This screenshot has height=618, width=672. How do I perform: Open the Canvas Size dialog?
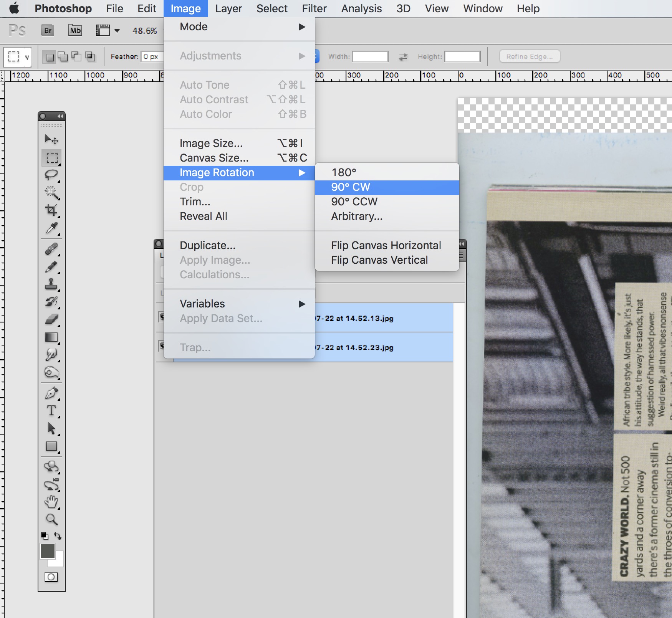pos(214,158)
